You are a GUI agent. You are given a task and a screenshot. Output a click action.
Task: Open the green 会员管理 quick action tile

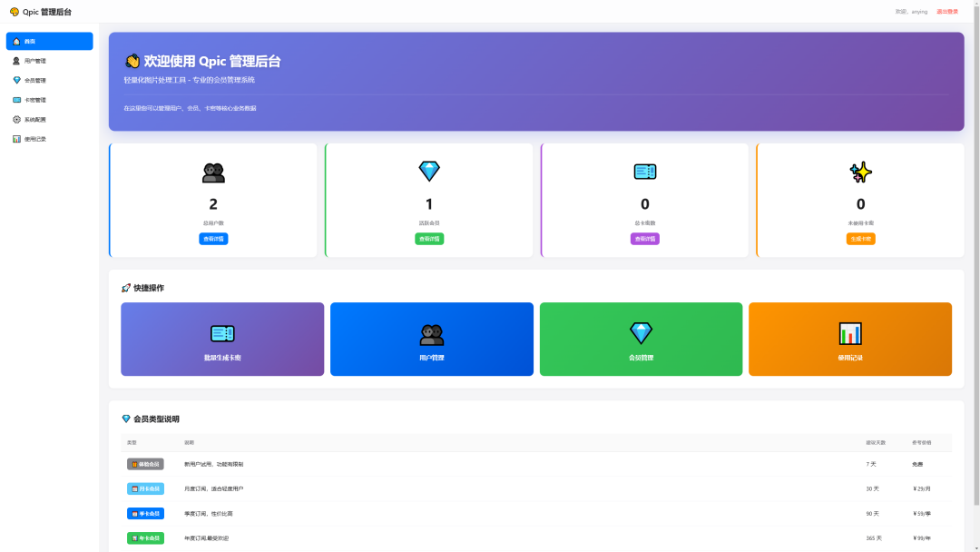[x=641, y=339]
